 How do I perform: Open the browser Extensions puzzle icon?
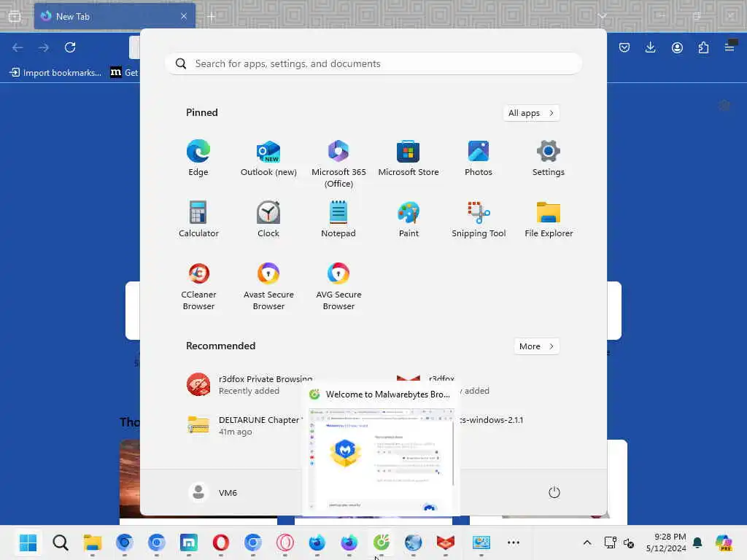coord(703,47)
